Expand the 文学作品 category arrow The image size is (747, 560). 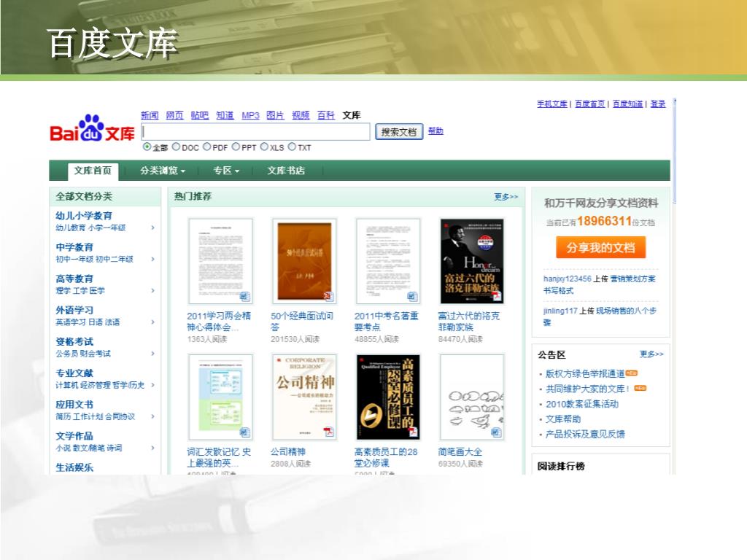(x=153, y=448)
